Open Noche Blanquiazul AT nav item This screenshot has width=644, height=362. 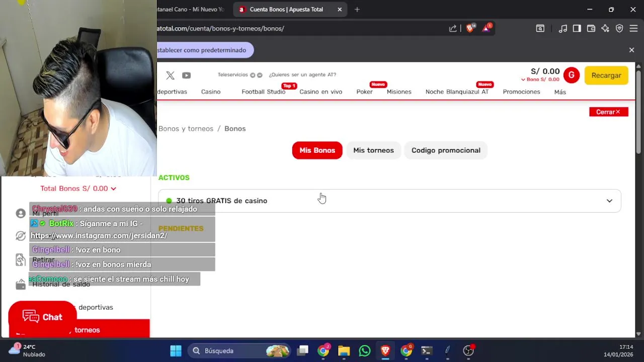coord(457,92)
